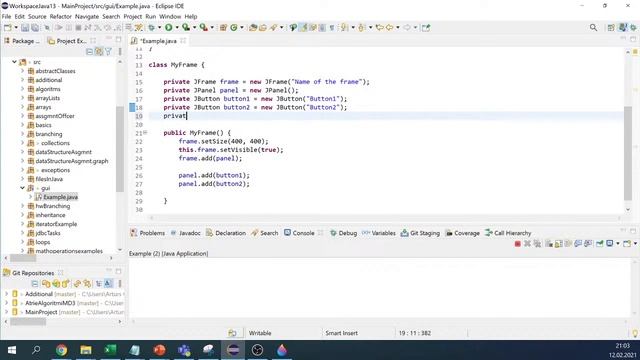
Task: Click the Open Perspective icon
Action: pos(611,27)
